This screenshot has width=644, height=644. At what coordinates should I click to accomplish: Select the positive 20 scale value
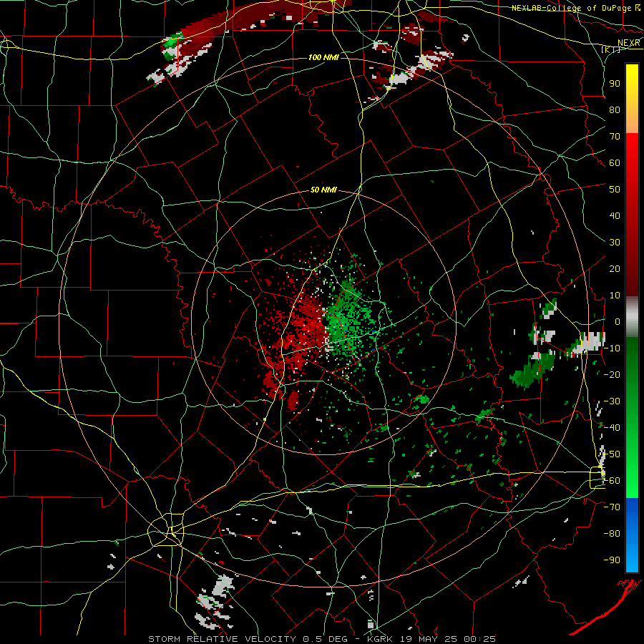[615, 268]
